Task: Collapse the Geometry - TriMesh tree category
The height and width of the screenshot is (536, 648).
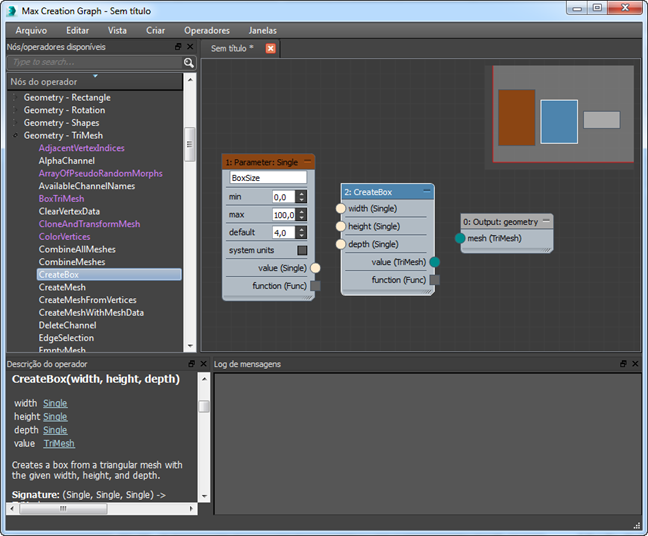Action: coord(15,135)
